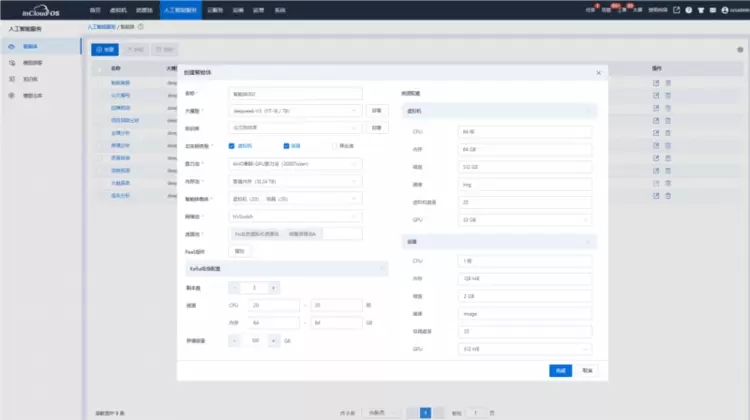Click the edit icon in the first table row
Image resolution: width=750 pixels, height=420 pixels.
[x=656, y=83]
